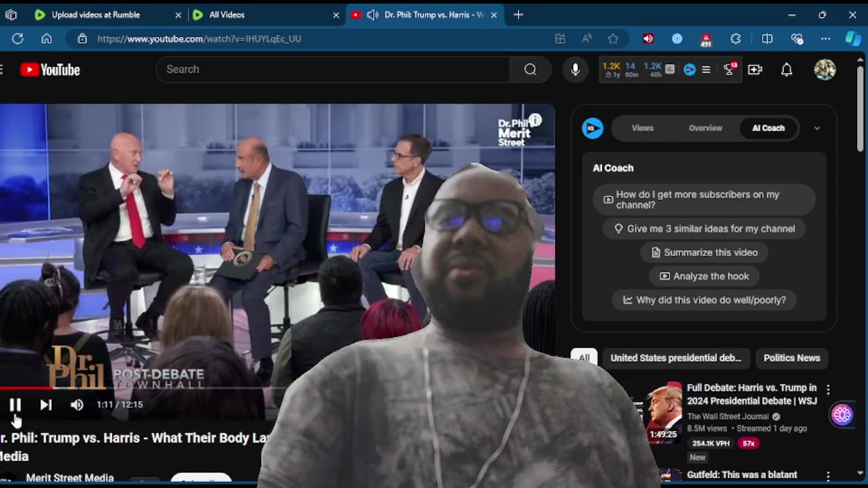Skip to next video button
Viewport: 868px width, 488px height.
[x=45, y=405]
